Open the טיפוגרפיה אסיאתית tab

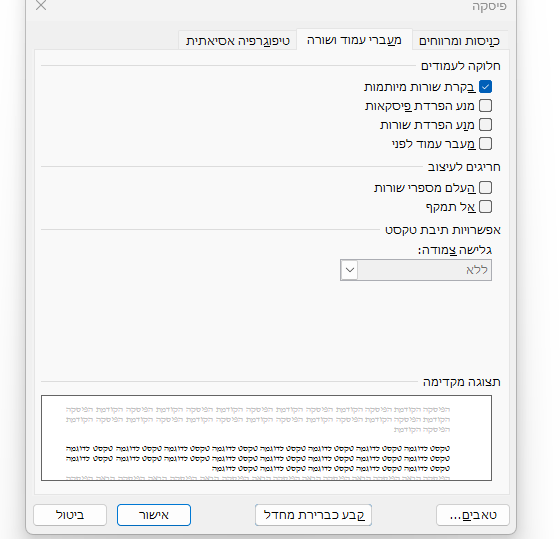coord(238,40)
